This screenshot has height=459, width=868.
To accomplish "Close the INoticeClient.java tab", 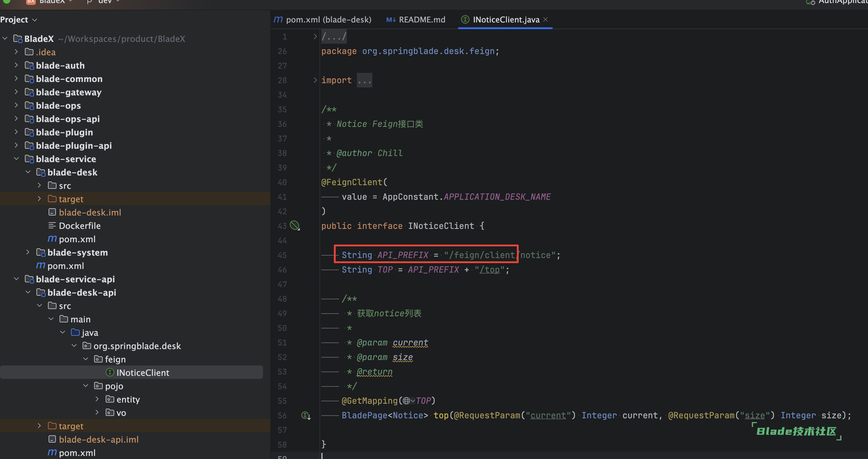I will (x=545, y=19).
